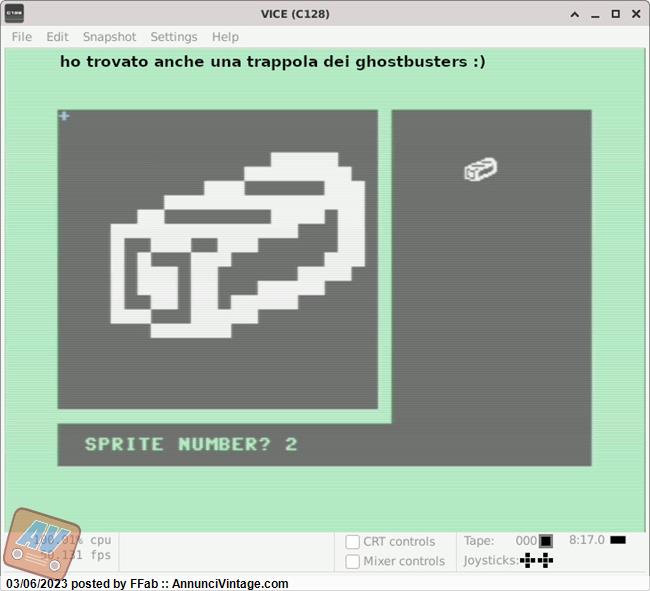Click the VICE C128 window icon
This screenshot has height=591, width=650.
coord(14,13)
